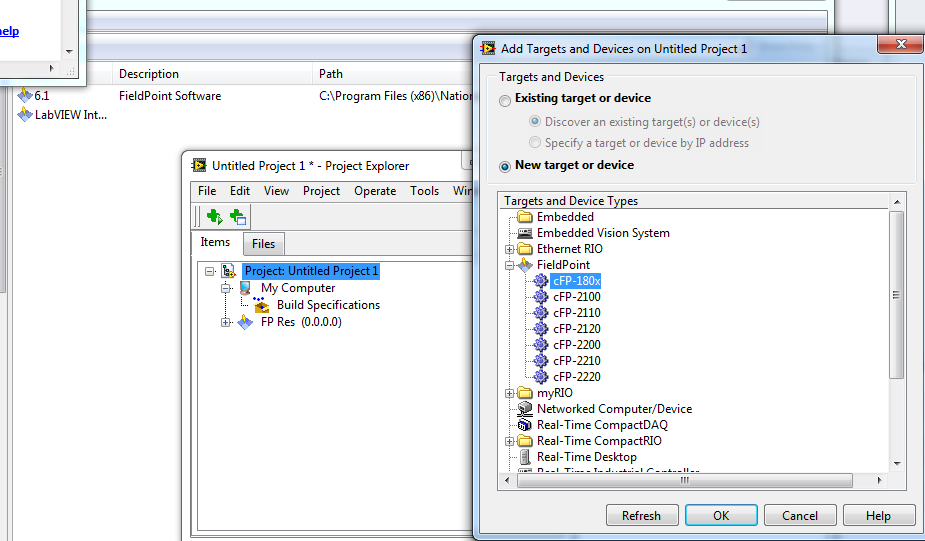Click the Help button in the dialog
The image size is (925, 541).
[x=878, y=515]
